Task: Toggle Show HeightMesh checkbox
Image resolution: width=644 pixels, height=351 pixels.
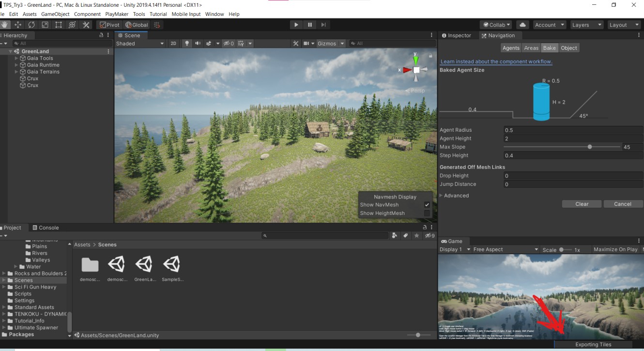Action: [x=427, y=213]
